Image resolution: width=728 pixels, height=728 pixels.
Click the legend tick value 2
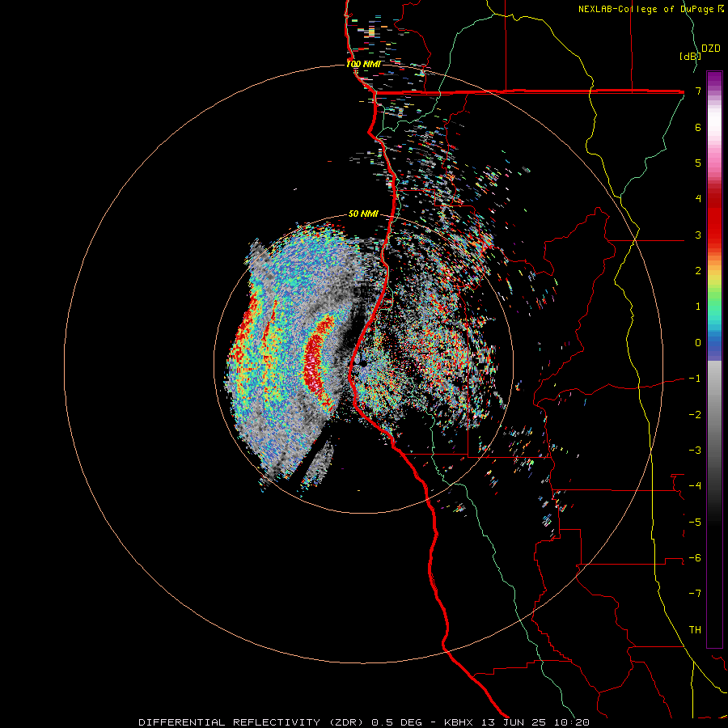(x=698, y=271)
